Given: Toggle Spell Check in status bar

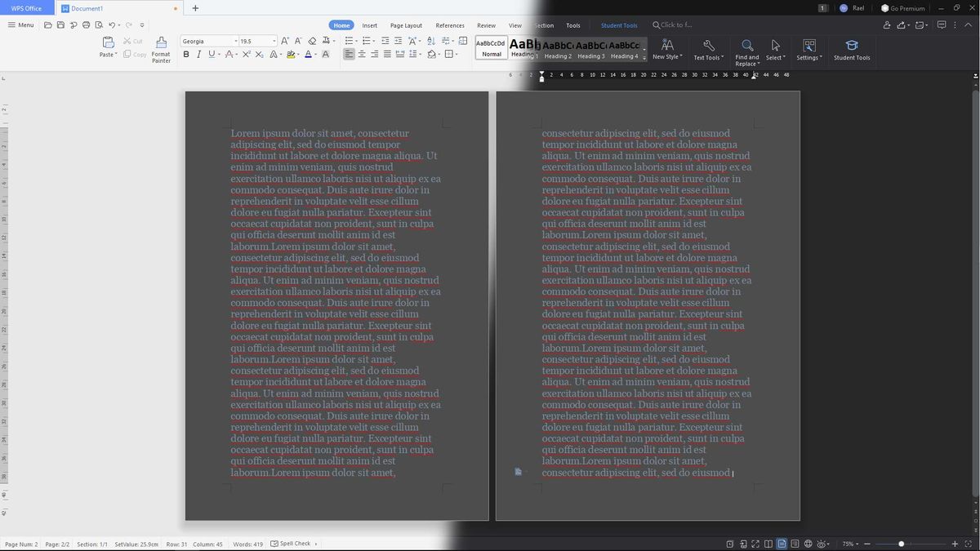Looking at the screenshot, I should (x=294, y=544).
